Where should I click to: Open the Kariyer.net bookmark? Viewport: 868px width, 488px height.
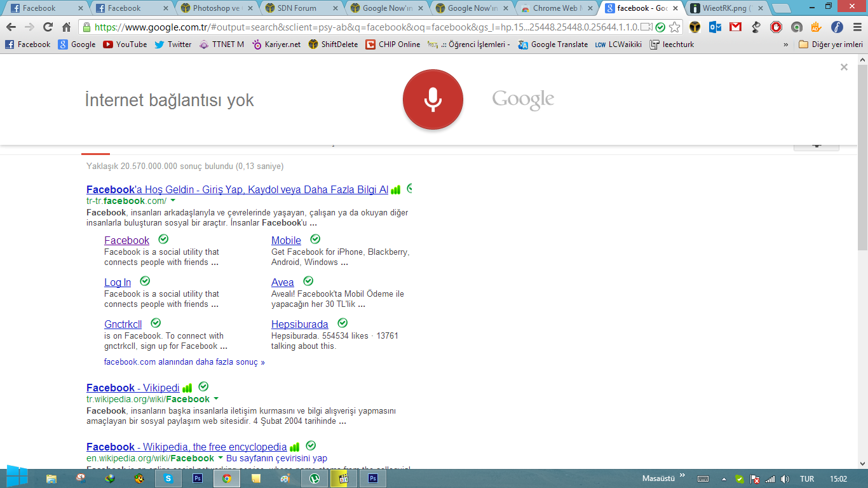click(276, 44)
